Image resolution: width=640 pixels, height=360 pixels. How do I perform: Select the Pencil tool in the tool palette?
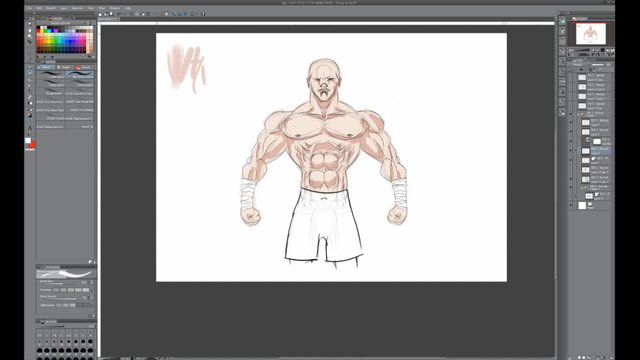[x=30, y=73]
